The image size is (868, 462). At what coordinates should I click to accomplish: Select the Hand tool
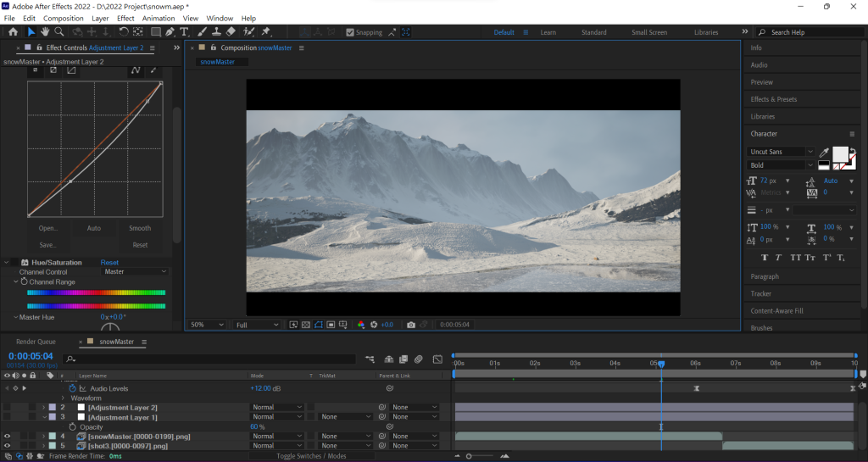tap(45, 32)
